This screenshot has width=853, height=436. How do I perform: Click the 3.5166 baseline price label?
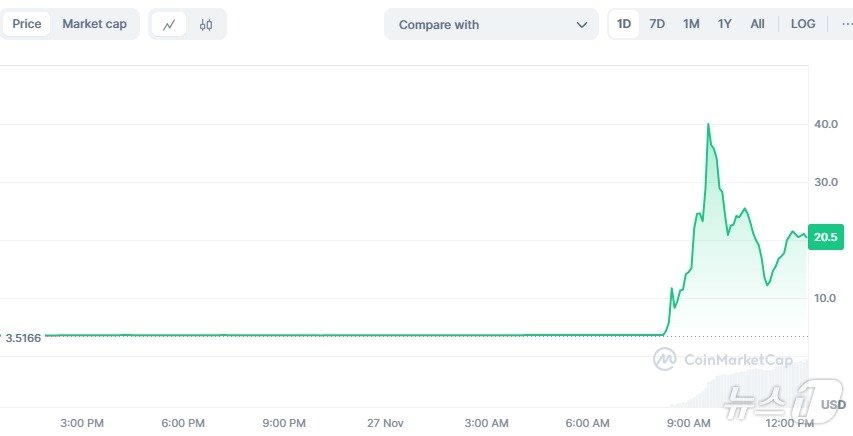23,338
